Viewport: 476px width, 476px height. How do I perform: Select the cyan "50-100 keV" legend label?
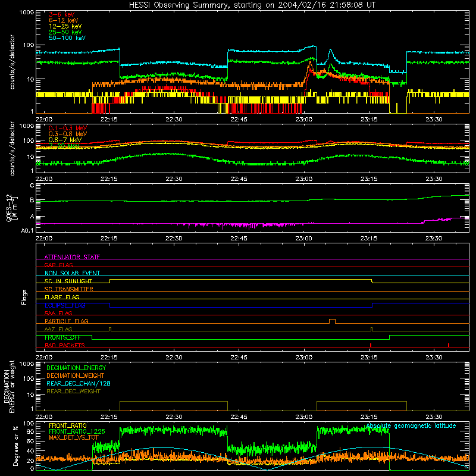point(67,38)
